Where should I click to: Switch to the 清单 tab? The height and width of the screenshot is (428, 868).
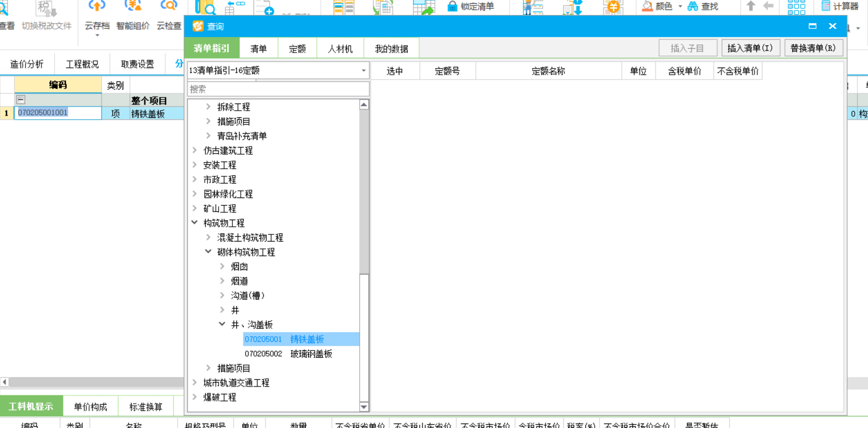tap(258, 48)
